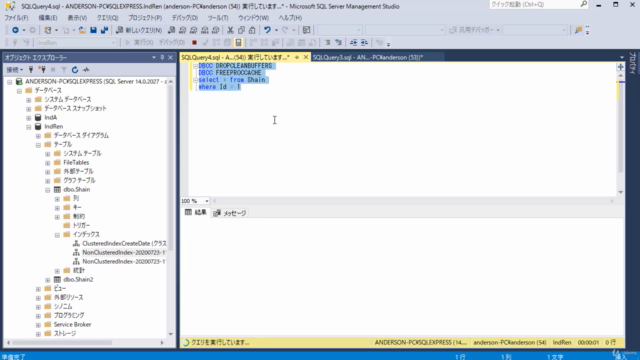Open the ウィンドウ(W) menu
The image size is (640, 360).
tap(253, 18)
